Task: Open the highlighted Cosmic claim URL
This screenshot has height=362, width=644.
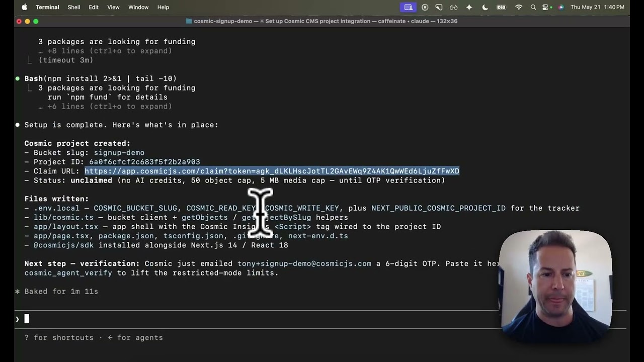Action: point(272,171)
